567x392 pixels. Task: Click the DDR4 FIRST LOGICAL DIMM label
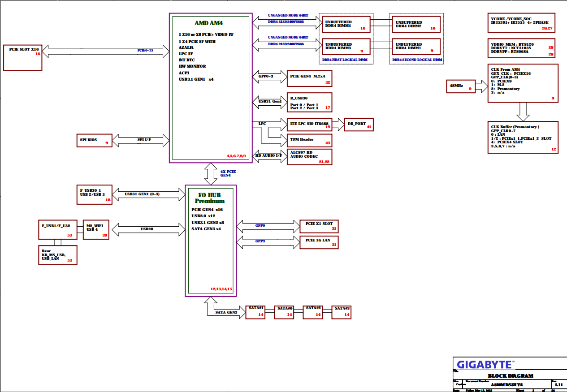click(x=345, y=60)
